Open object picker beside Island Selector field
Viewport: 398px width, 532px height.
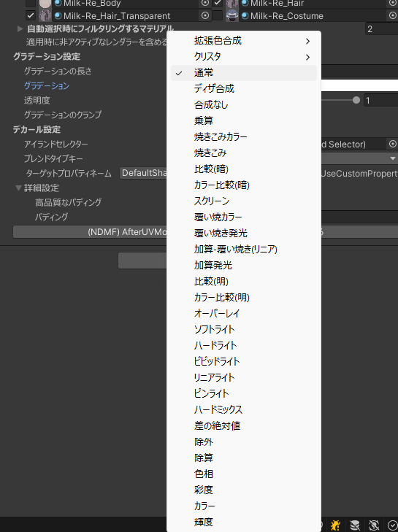393,144
